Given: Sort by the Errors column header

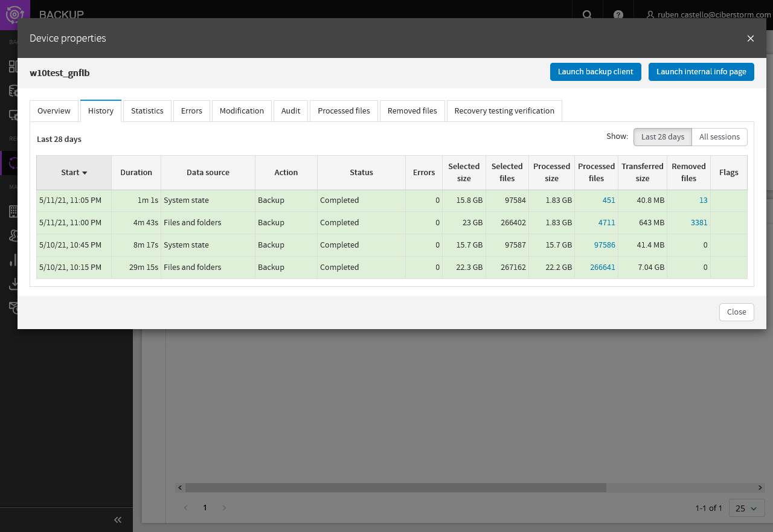Looking at the screenshot, I should point(424,173).
